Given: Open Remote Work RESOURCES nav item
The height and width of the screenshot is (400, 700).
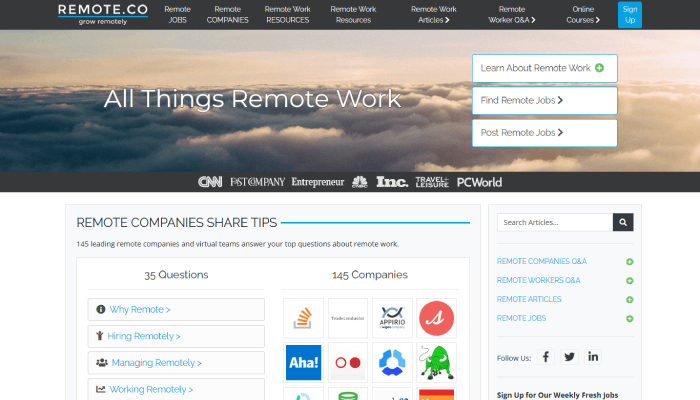Looking at the screenshot, I should coord(288,14).
